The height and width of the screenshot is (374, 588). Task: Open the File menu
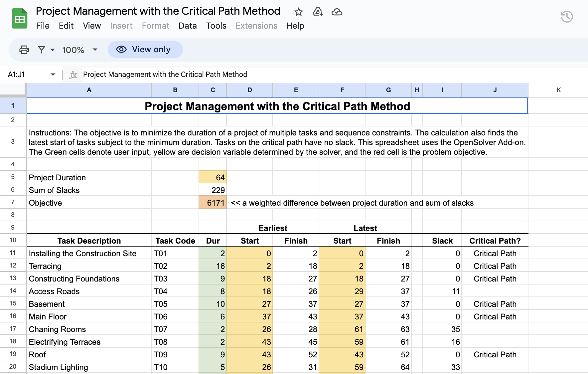(x=43, y=26)
